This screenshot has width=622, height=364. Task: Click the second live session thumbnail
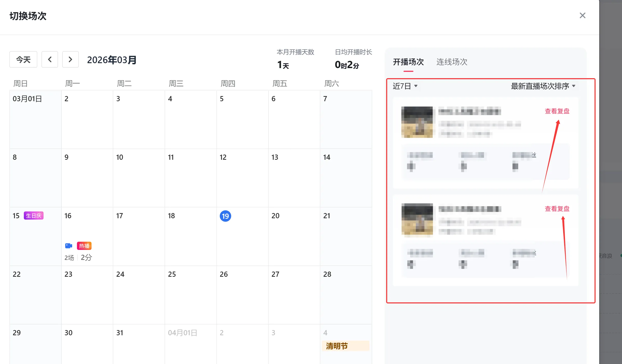tap(417, 220)
